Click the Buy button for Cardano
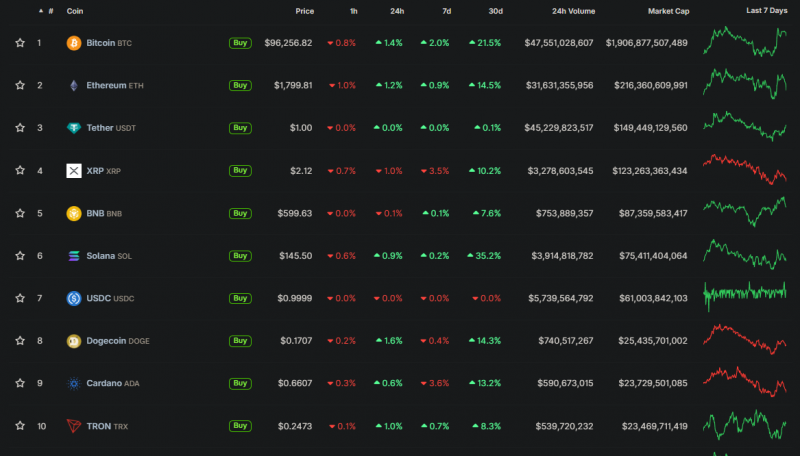 pyautogui.click(x=240, y=383)
